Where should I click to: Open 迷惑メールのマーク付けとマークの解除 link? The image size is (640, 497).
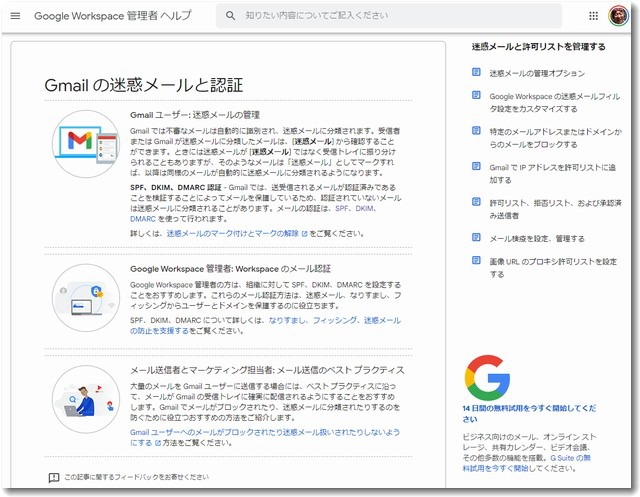(x=233, y=233)
